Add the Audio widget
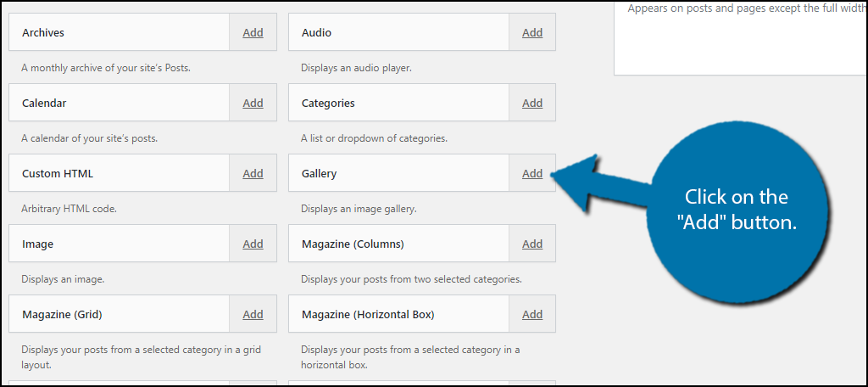868x387 pixels. (532, 33)
